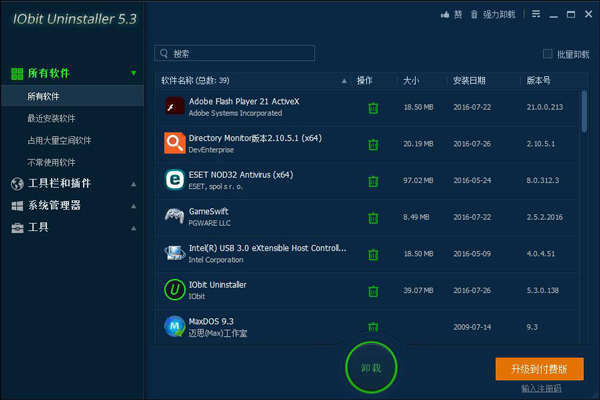Click the Intel Corporation publisher text

tap(216, 260)
